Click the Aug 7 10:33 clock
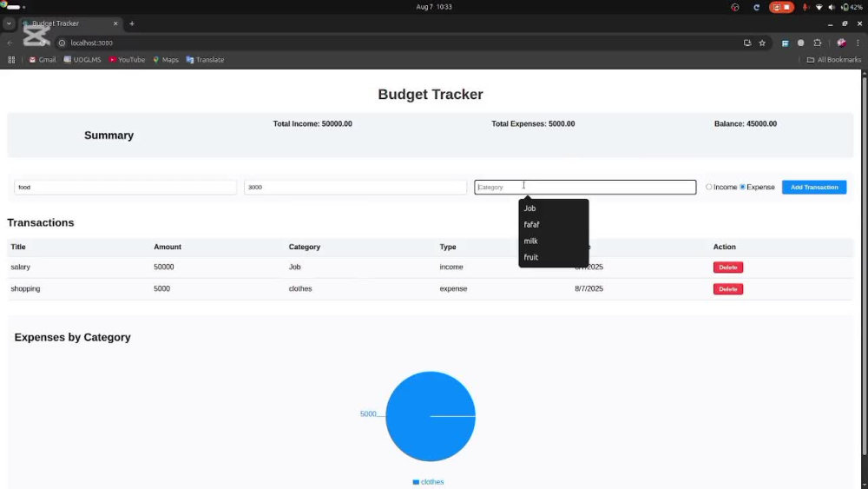 [434, 7]
